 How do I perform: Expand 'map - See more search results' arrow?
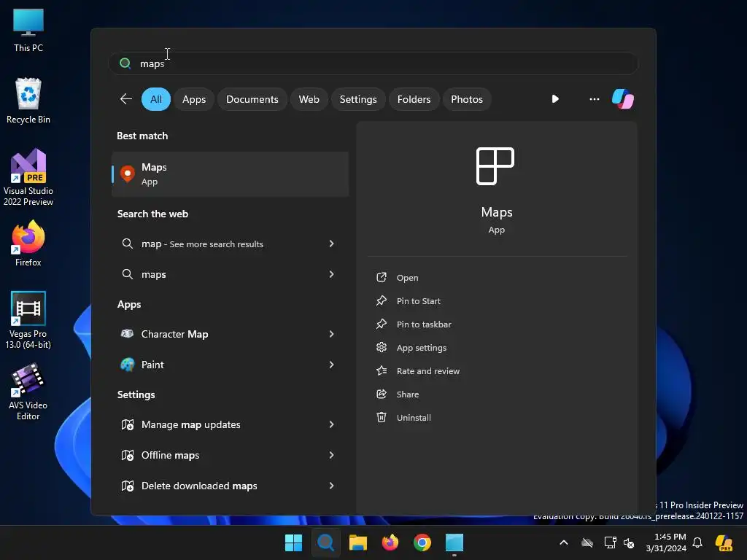click(332, 244)
